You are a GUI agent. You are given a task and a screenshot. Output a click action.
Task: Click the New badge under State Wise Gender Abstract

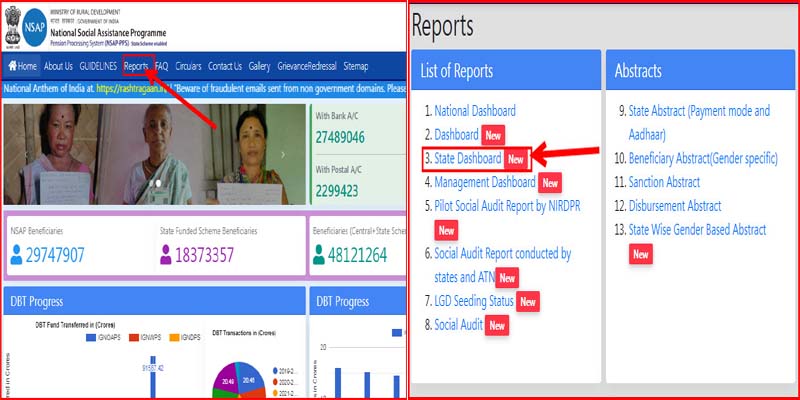tap(641, 254)
